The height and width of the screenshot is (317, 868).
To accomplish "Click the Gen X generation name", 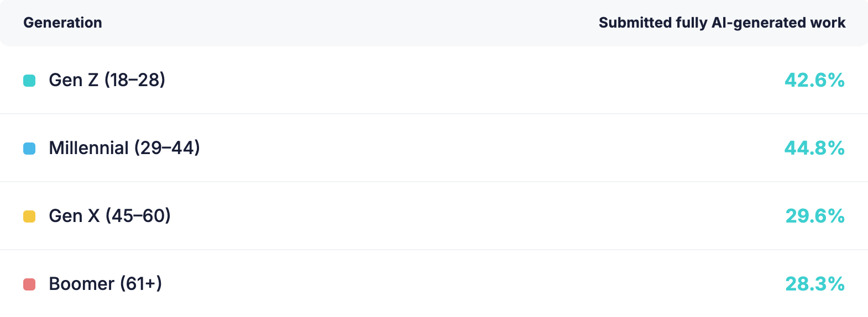I will pyautogui.click(x=74, y=216).
